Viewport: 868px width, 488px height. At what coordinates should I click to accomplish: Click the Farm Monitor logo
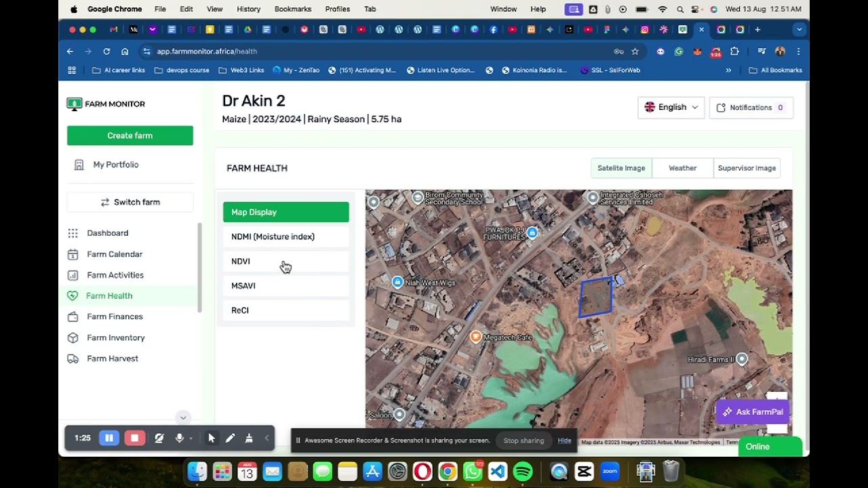click(x=106, y=104)
